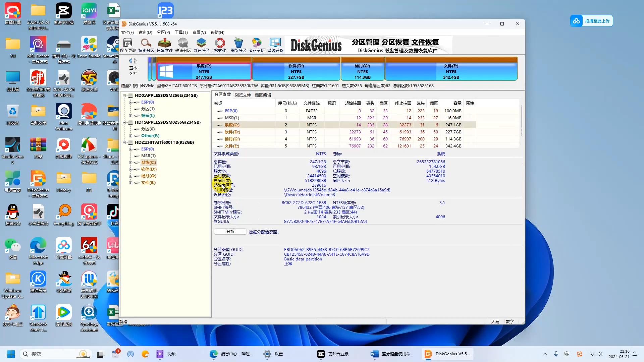The height and width of the screenshot is (362, 644).
Task: Open the 备份分区 tool
Action: point(257,45)
